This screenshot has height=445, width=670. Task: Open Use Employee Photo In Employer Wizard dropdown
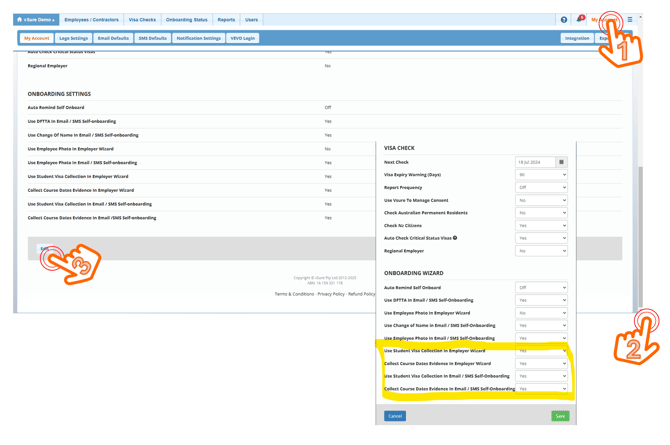(541, 313)
